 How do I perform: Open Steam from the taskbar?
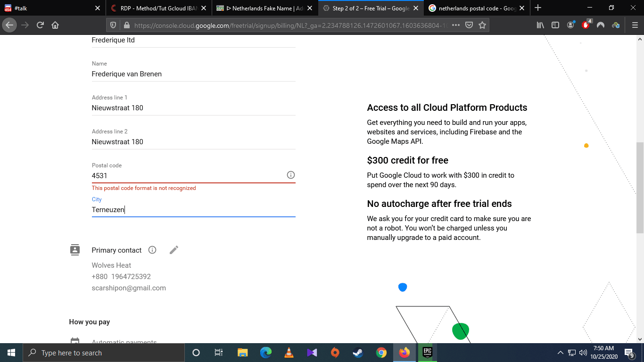358,353
